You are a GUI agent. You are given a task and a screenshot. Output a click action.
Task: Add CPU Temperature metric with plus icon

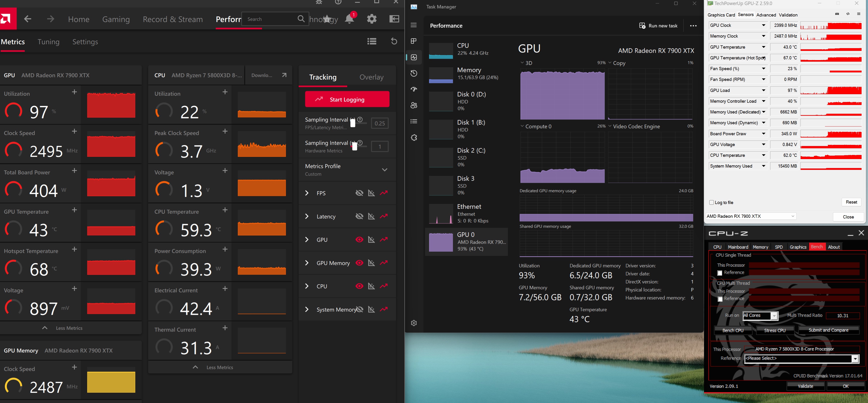click(x=225, y=210)
